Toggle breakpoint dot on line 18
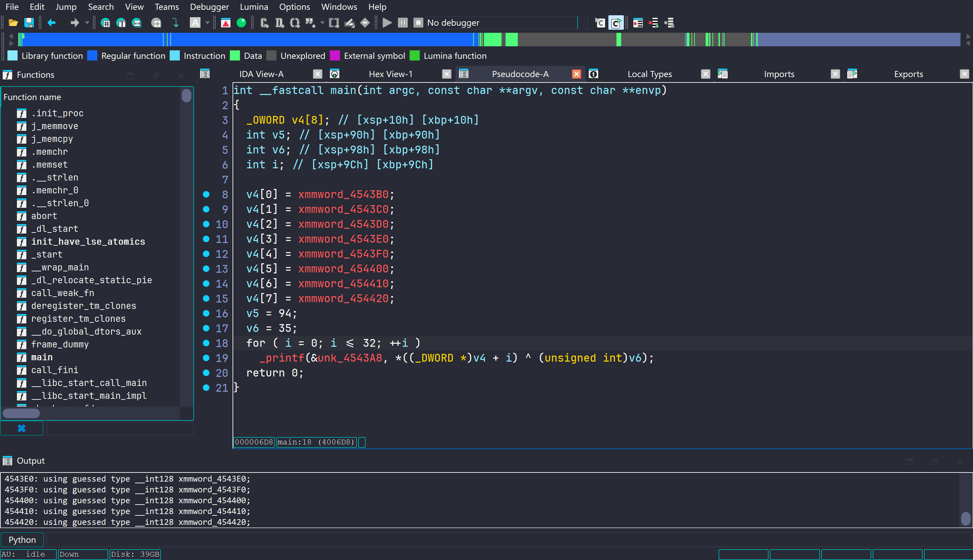Screen dimensions: 973x560 click(206, 343)
